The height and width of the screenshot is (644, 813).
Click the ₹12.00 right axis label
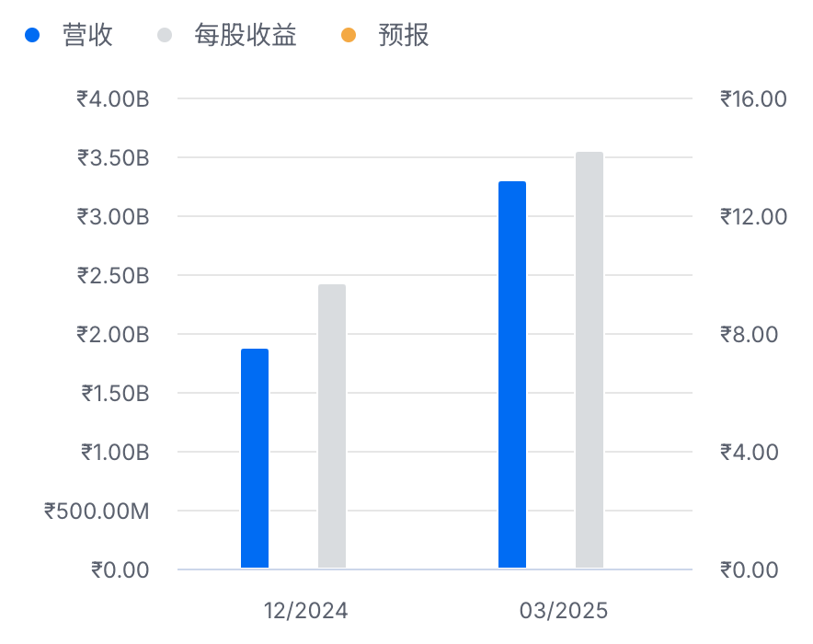tap(753, 216)
